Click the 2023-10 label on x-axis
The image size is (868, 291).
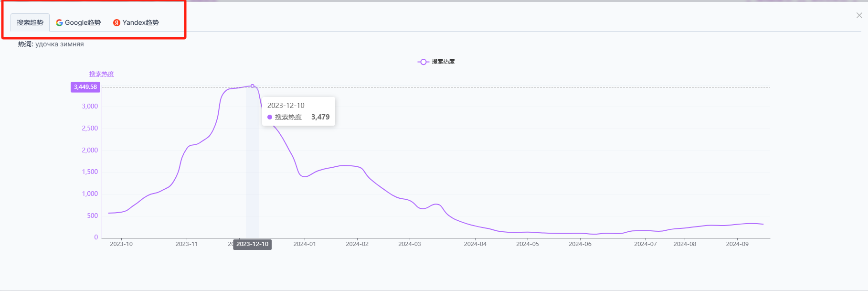click(121, 244)
